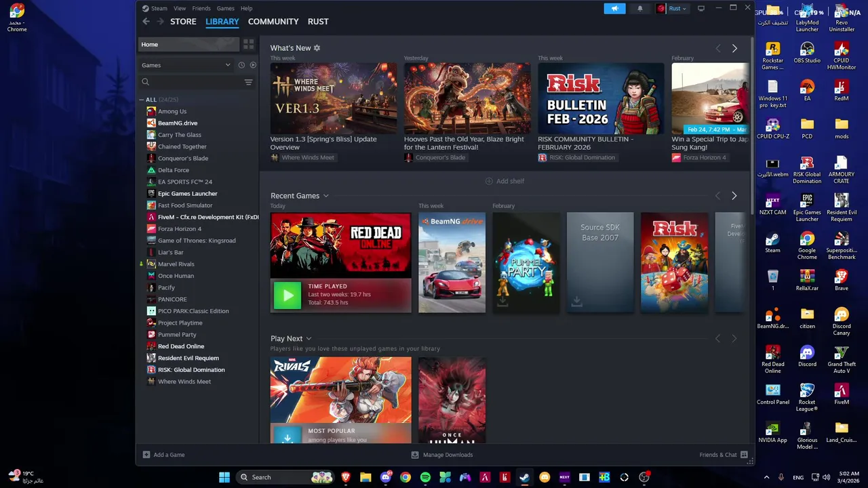Show hidden system tray icons chevron
868x488 pixels.
point(766,477)
